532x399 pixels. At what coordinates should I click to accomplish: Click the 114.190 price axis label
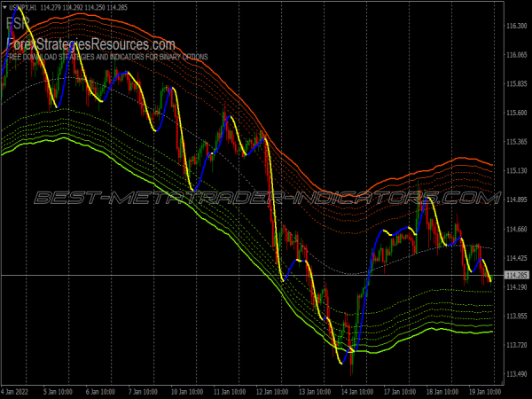(x=516, y=287)
